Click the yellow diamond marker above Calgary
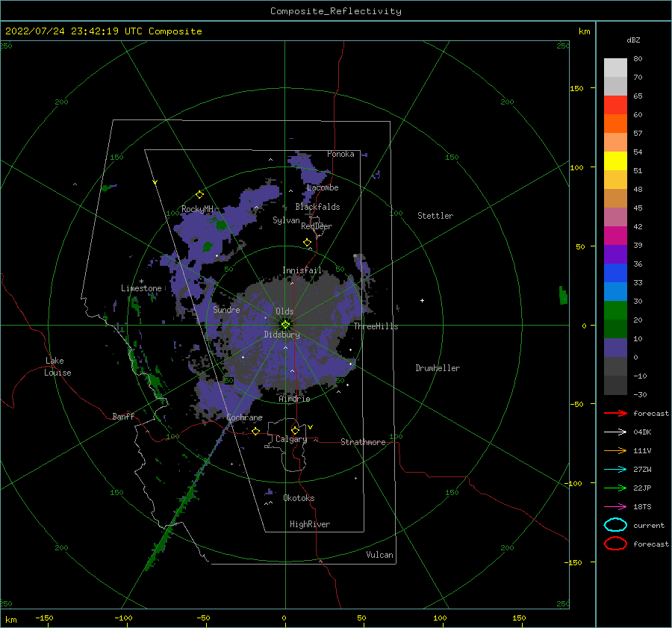This screenshot has height=628, width=672. click(x=295, y=430)
